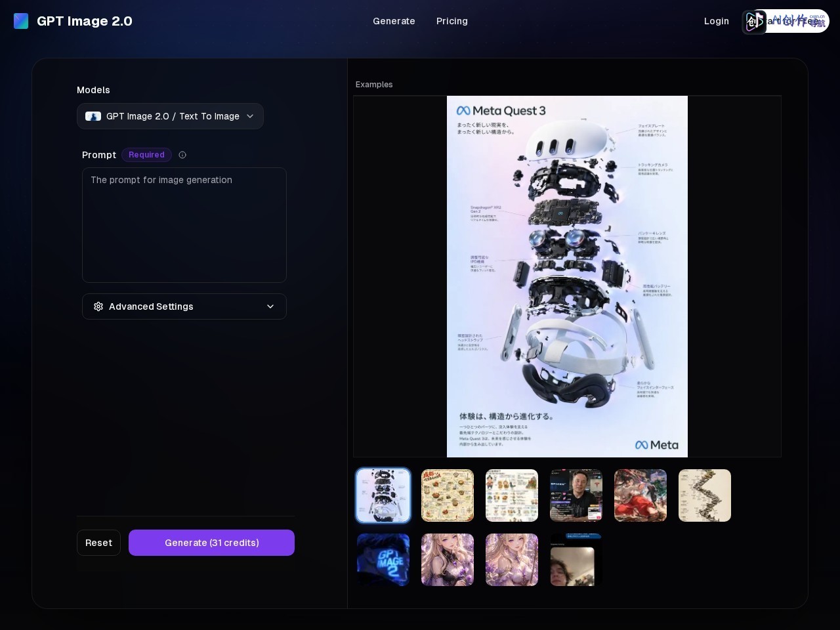Select the first purple anime girl thumbnail
The width and height of the screenshot is (840, 630).
tap(448, 560)
